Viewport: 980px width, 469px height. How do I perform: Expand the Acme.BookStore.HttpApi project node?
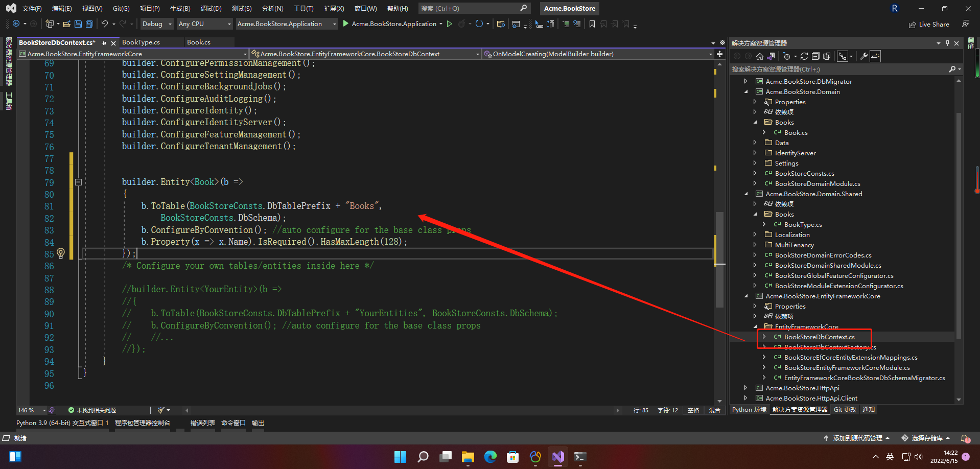(745, 388)
